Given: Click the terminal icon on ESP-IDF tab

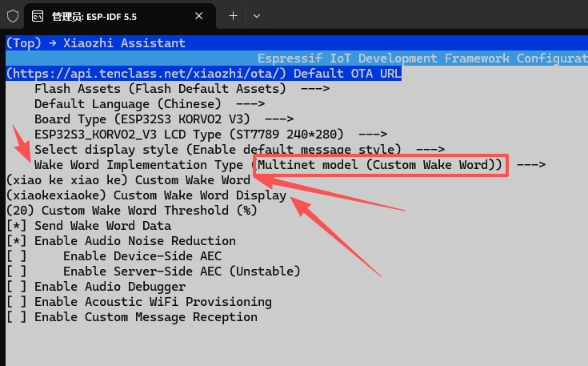Looking at the screenshot, I should pos(37,15).
